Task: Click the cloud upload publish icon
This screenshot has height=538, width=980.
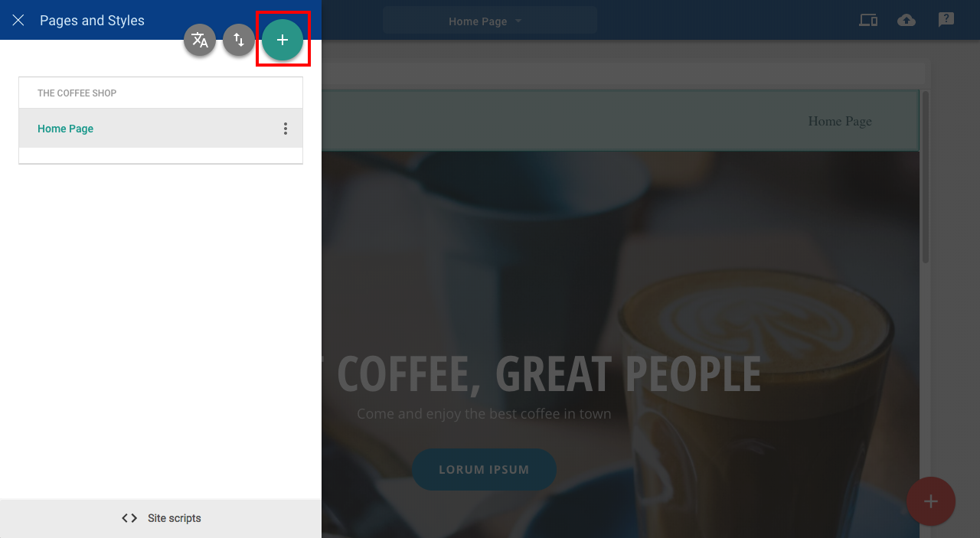Action: [x=906, y=21]
